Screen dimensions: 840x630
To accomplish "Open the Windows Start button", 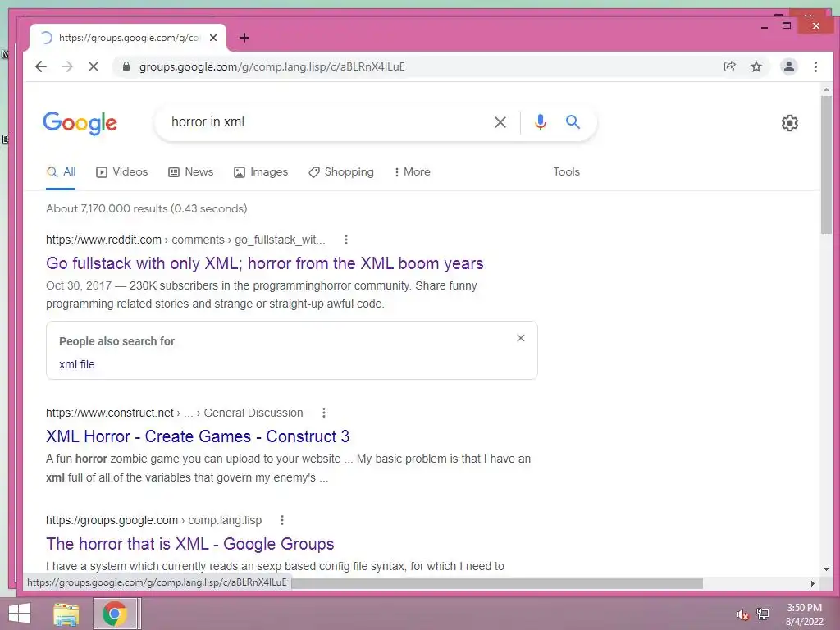I will pyautogui.click(x=20, y=614).
